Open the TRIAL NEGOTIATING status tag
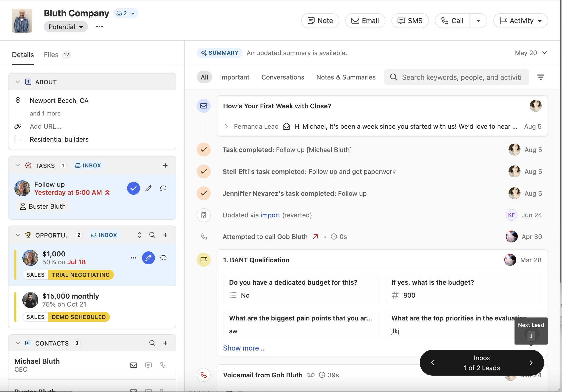Image resolution: width=562 pixels, height=392 pixels. (81, 275)
